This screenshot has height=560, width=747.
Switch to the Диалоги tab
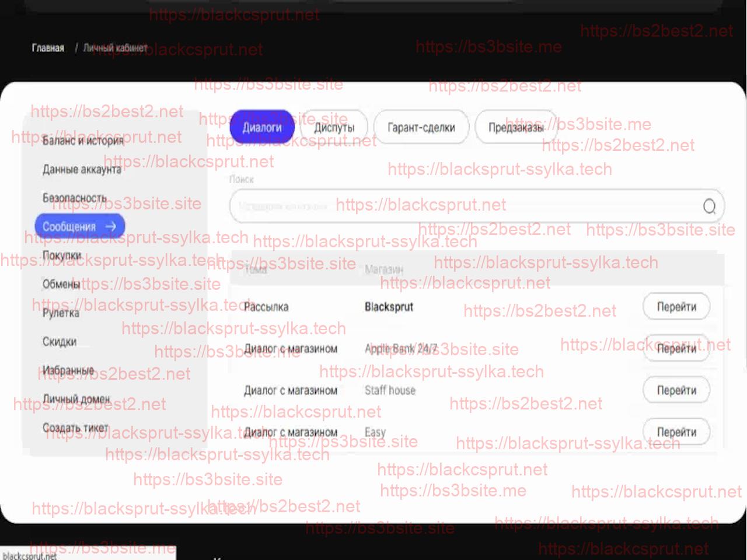tap(262, 127)
